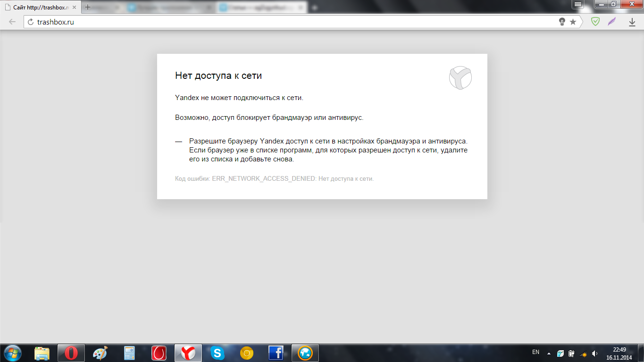Open Calculator from the taskbar
Screen dimensions: 644x362
[130, 353]
